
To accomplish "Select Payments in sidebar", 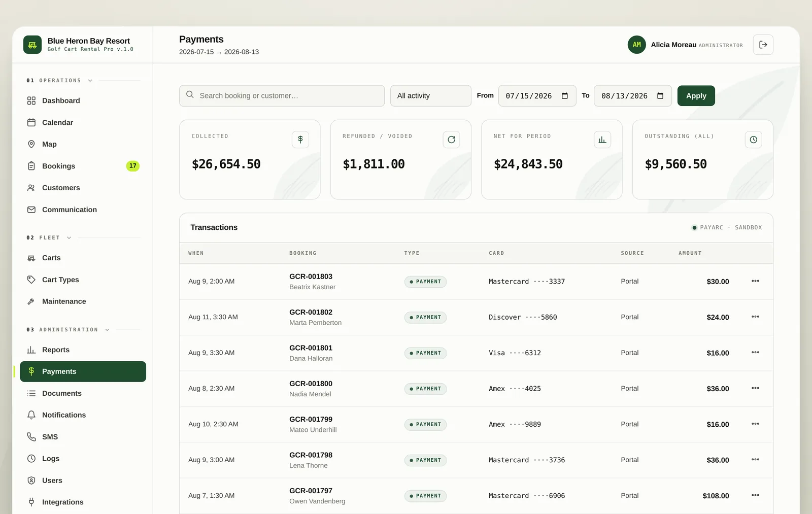I will pos(83,371).
